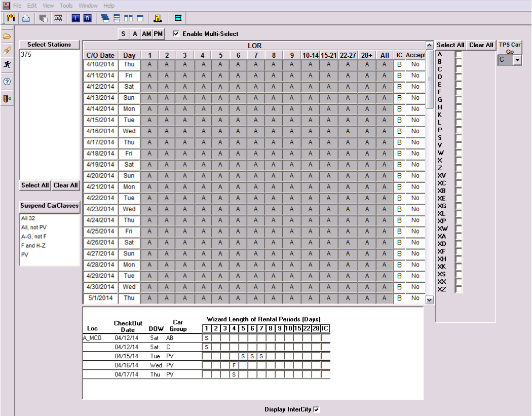Open the Tools menu

point(66,6)
